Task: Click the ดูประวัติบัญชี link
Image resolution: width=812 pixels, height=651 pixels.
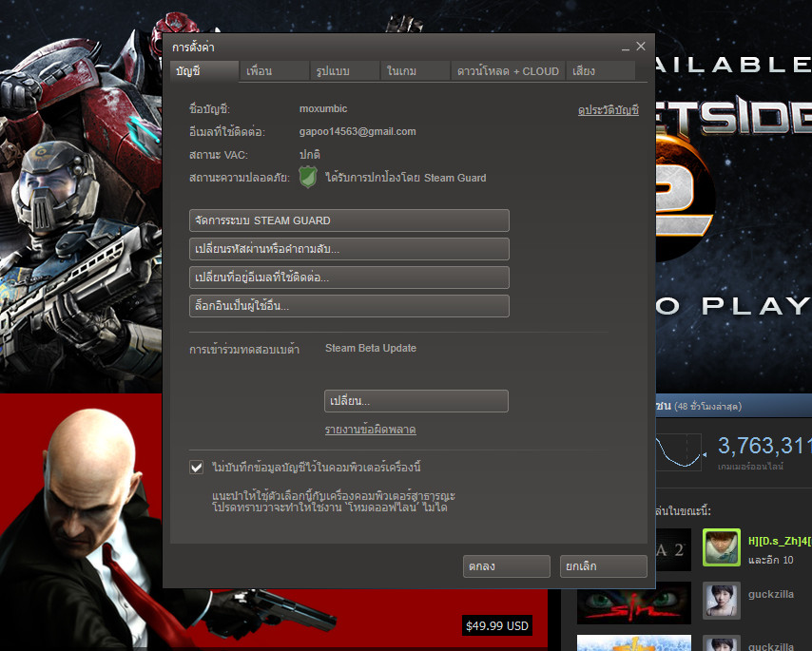Action: [x=608, y=109]
